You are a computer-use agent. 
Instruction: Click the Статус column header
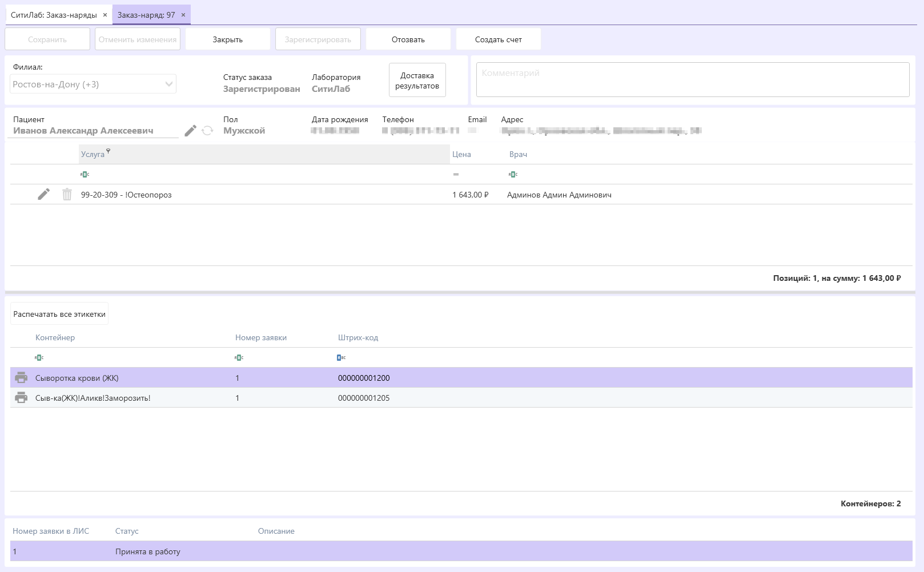coord(127,531)
